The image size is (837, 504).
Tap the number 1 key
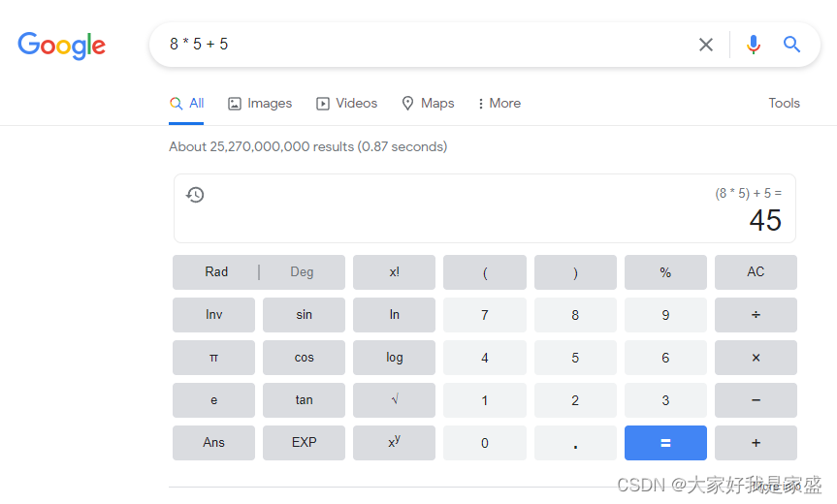click(485, 400)
